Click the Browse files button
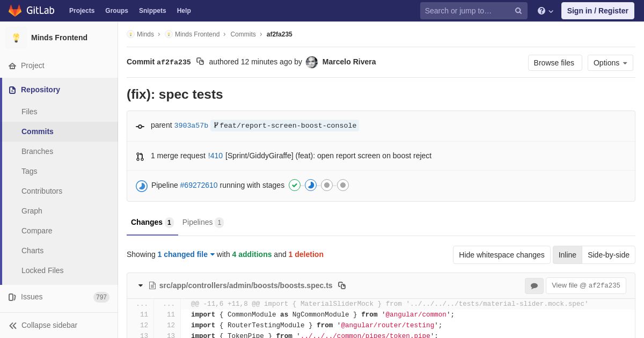The width and height of the screenshot is (644, 338). (x=554, y=63)
